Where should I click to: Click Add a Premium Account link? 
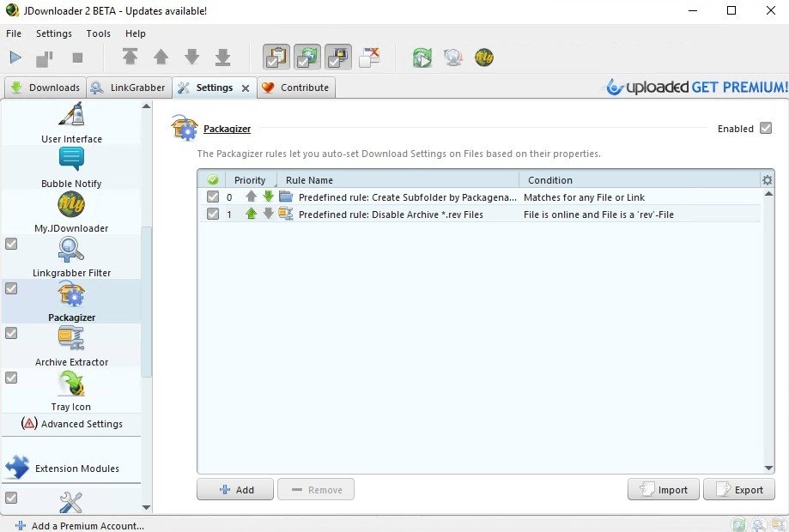click(80, 526)
